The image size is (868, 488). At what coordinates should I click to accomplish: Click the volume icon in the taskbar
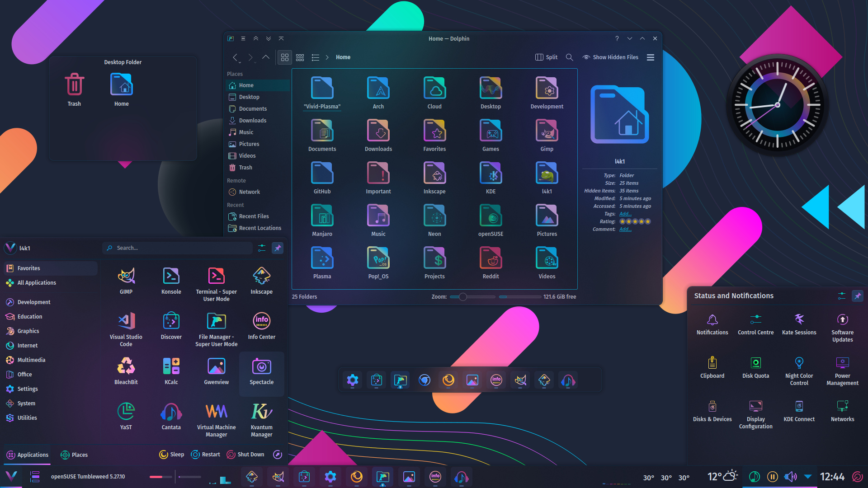click(x=790, y=477)
